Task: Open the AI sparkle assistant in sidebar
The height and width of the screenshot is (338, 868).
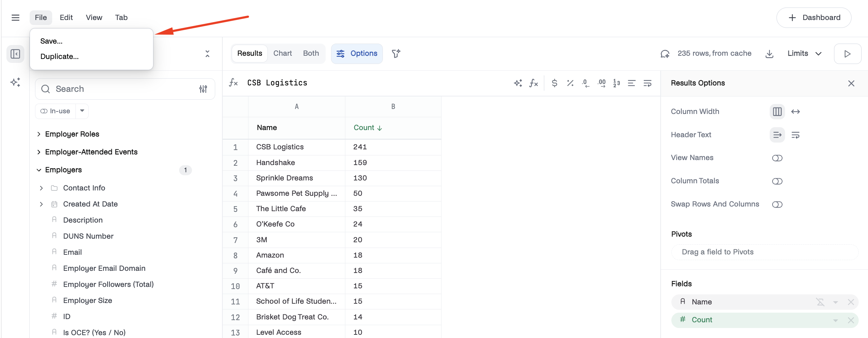Action: 15,82
